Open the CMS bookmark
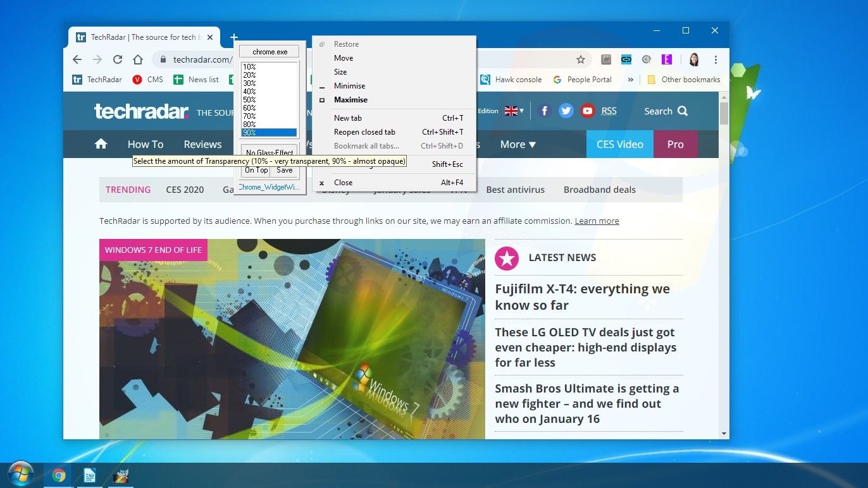The image size is (868, 488). pyautogui.click(x=148, y=80)
